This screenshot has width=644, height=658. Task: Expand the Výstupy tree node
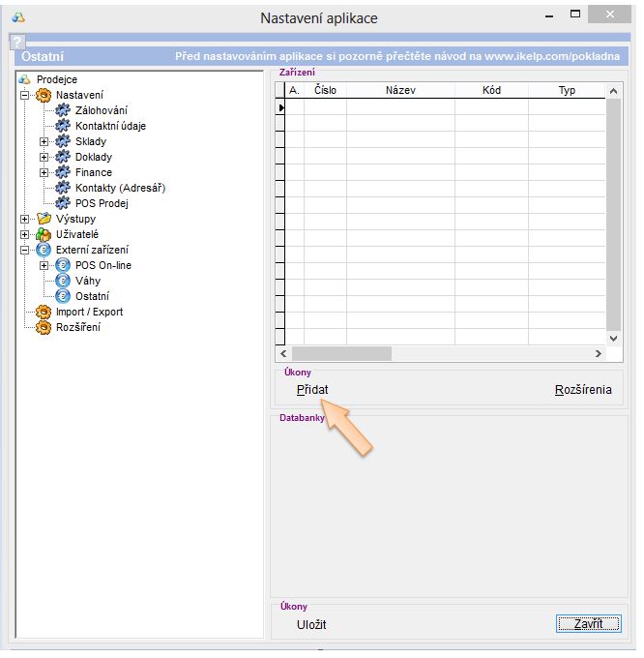point(25,219)
